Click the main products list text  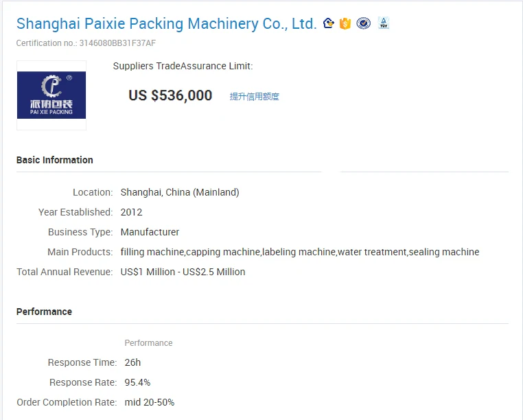300,252
